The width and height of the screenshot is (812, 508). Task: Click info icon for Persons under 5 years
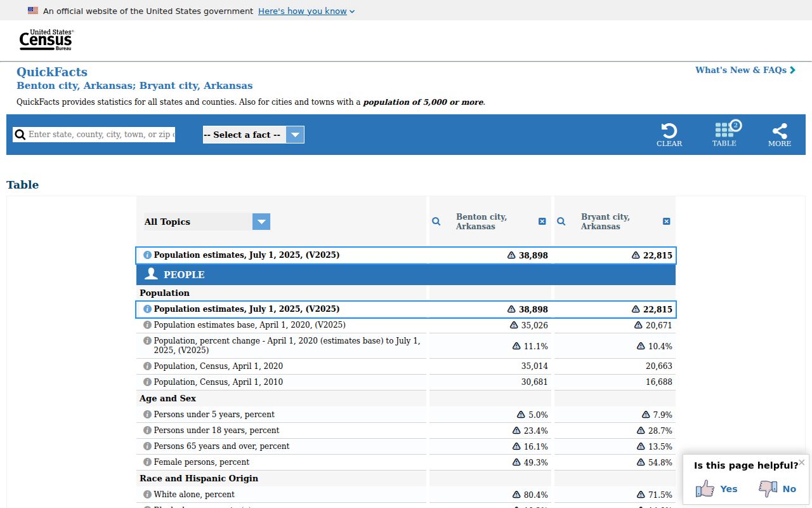[147, 415]
